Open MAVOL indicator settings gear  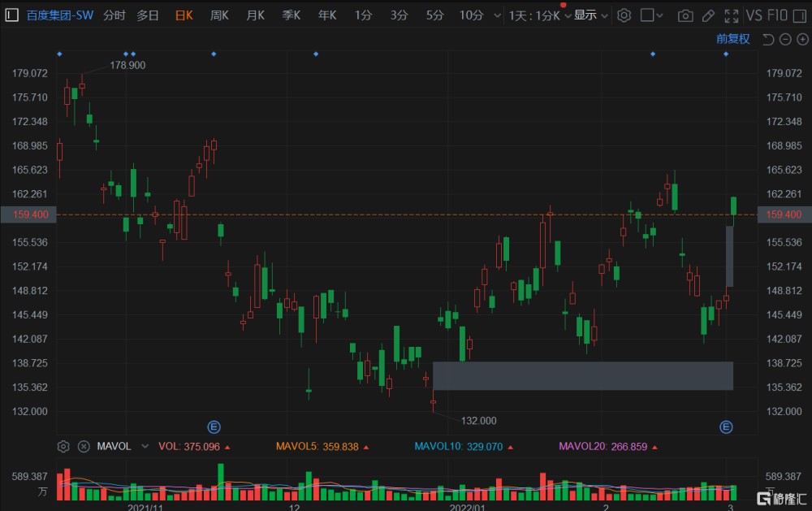point(63,446)
